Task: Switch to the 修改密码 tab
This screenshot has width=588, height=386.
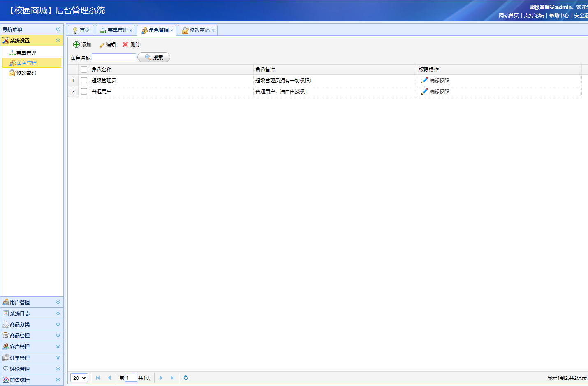Action: click(x=199, y=30)
